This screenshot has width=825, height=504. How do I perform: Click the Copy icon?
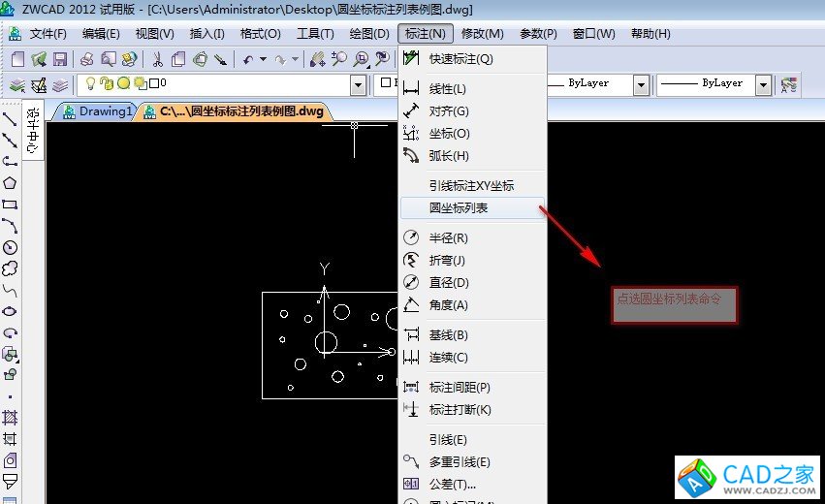178,59
